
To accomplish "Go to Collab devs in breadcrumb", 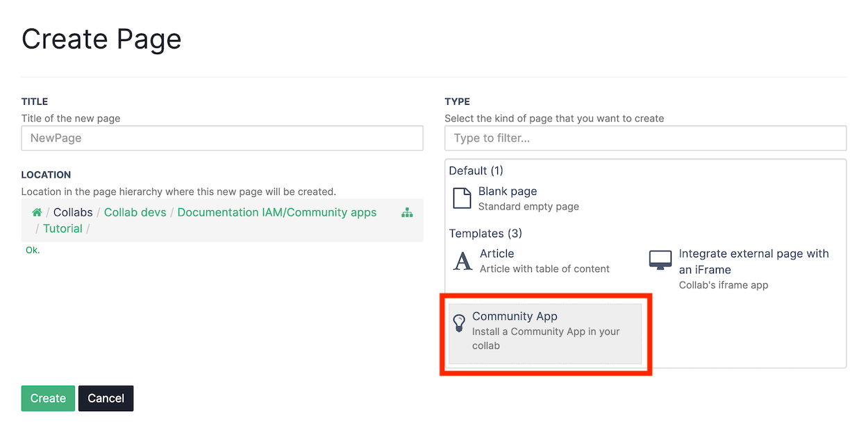I will click(135, 212).
